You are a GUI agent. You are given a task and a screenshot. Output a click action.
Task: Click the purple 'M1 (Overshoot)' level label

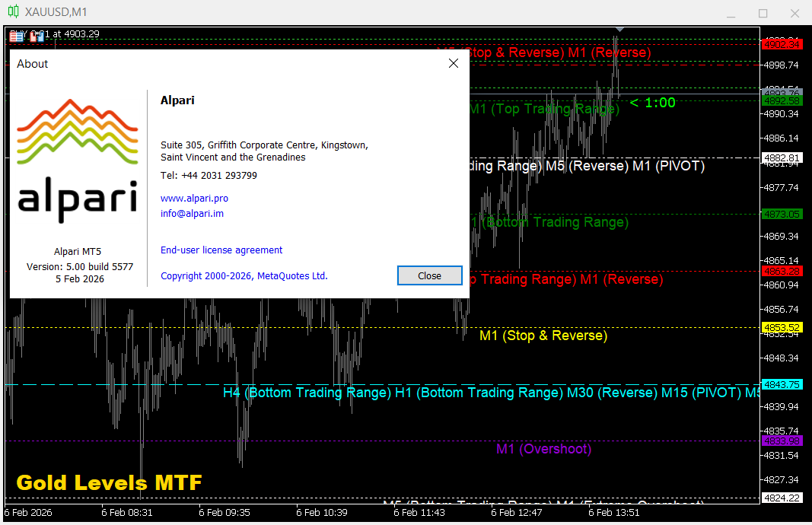(x=544, y=449)
